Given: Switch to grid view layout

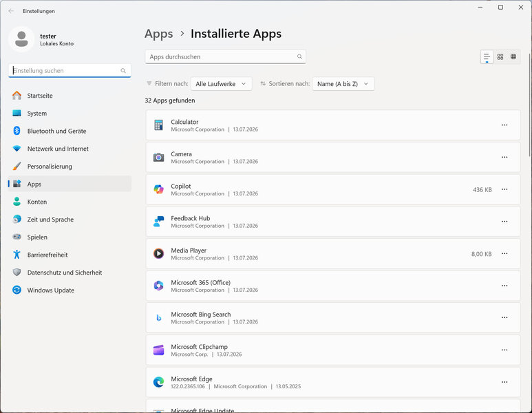Looking at the screenshot, I should [500, 56].
